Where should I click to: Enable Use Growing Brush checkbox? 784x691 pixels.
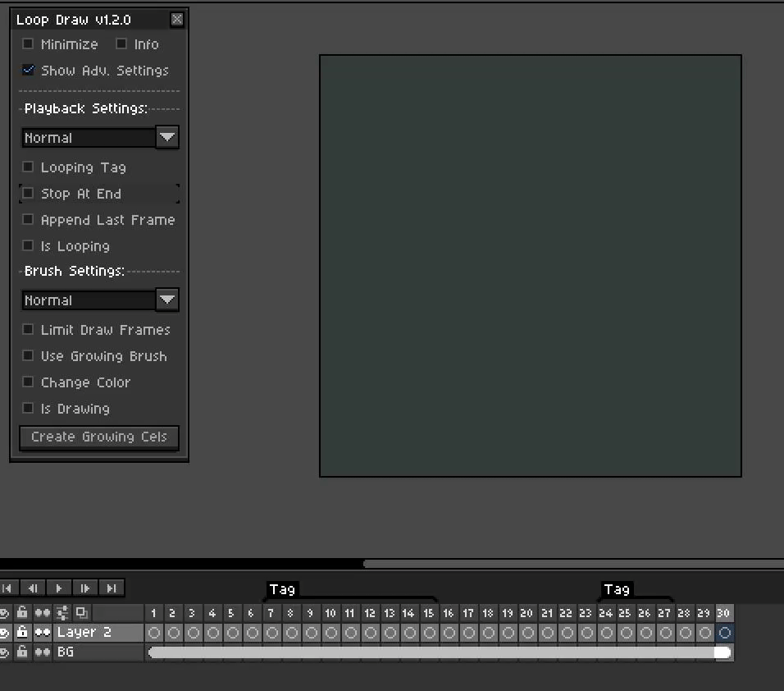(28, 355)
